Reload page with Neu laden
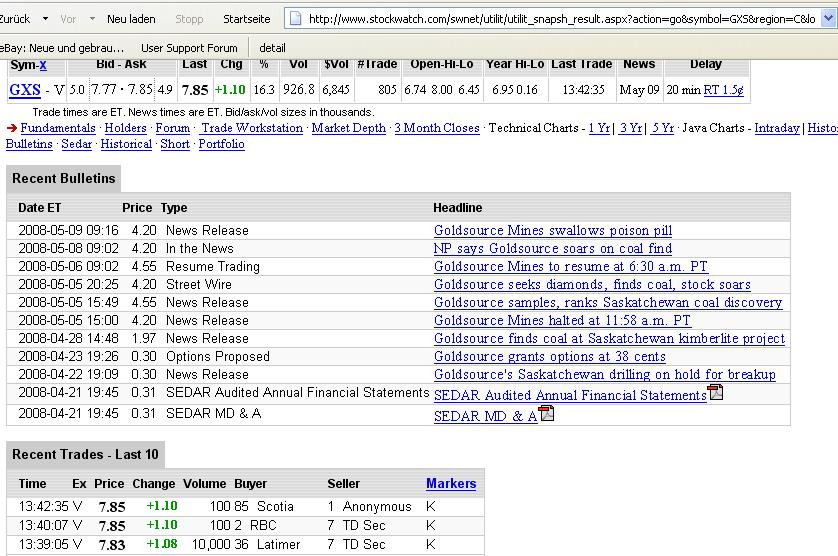 [131, 19]
